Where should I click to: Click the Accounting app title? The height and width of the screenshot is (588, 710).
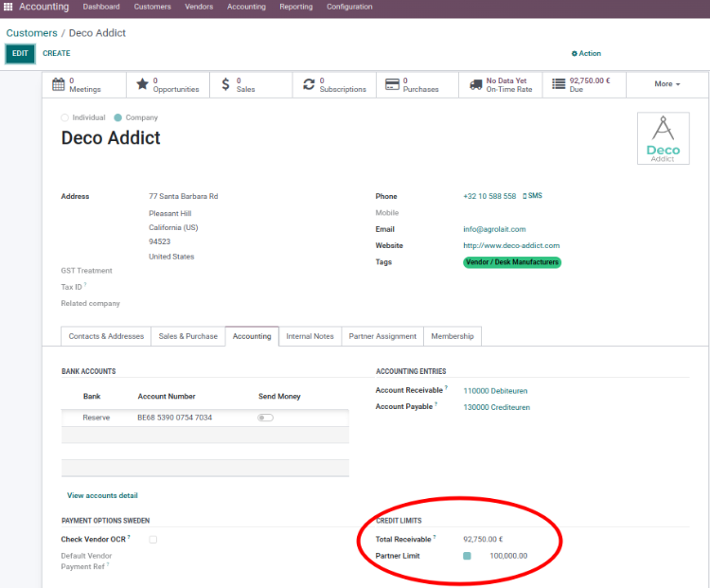coord(44,7)
